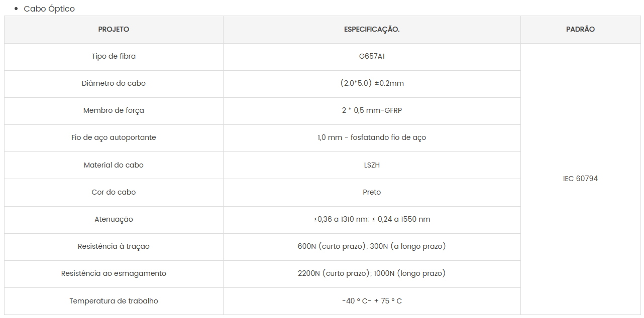Select the "2 * 0,5 mm-GFRP" value
Screen dimensions: 644x318
tap(372, 111)
